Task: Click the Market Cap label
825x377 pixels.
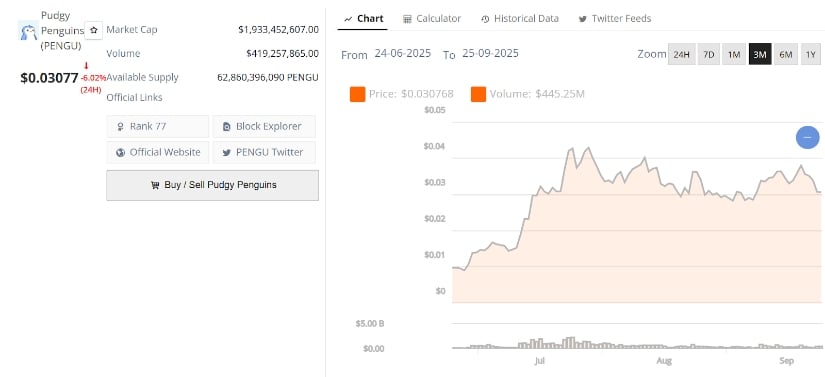Action: coord(132,30)
